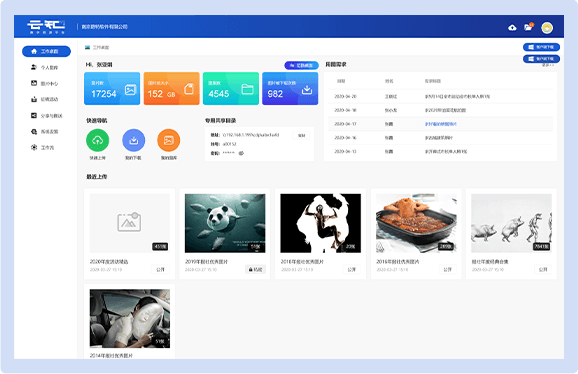The image size is (578, 374).
Task: Open the folder notifications icon with badge
Action: point(529,27)
